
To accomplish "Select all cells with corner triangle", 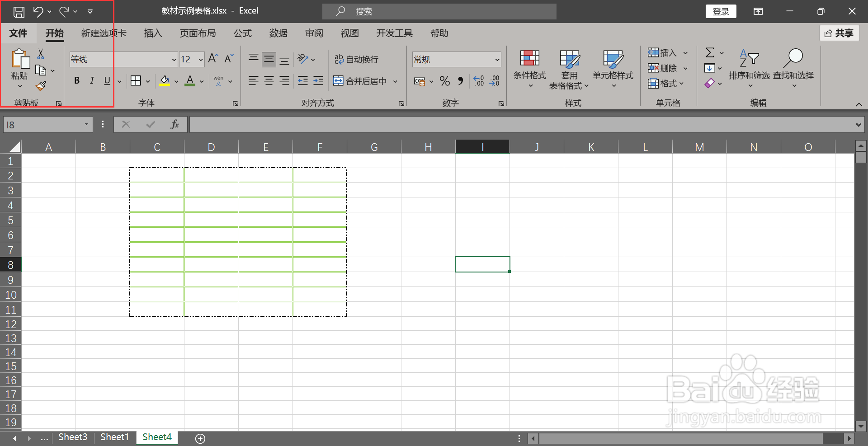I will click(x=15, y=146).
